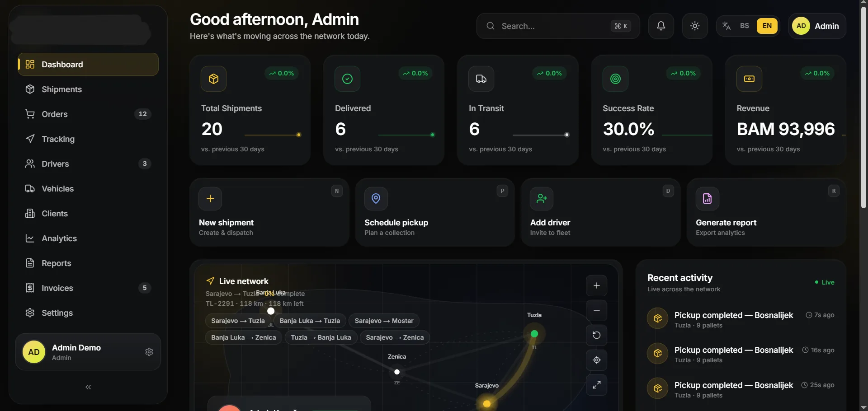Open settings gear on Admin Demo card
This screenshot has width=868, height=411.
149,352
